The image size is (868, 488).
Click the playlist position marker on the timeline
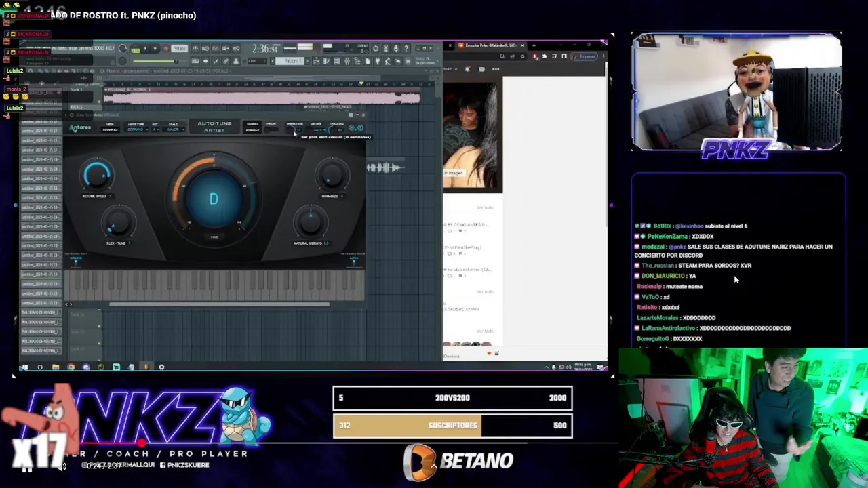coord(361,83)
